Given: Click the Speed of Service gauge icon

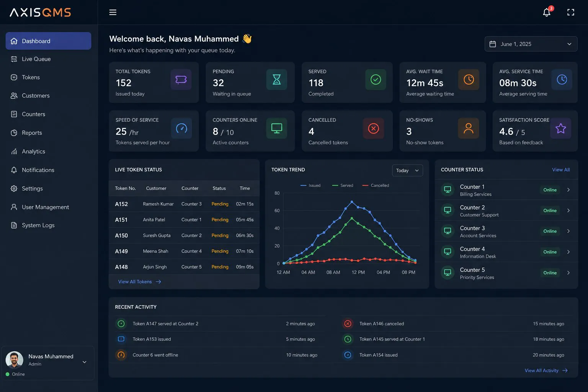Looking at the screenshot, I should click(181, 128).
